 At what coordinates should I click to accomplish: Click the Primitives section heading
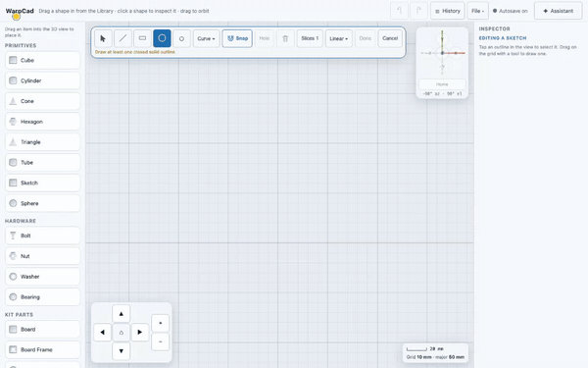click(x=21, y=45)
